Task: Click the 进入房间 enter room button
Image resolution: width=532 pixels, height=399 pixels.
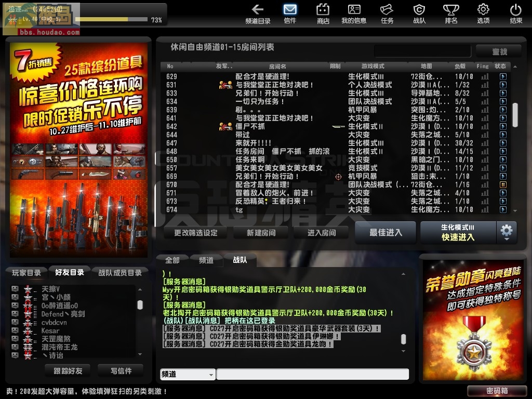Action: click(322, 233)
